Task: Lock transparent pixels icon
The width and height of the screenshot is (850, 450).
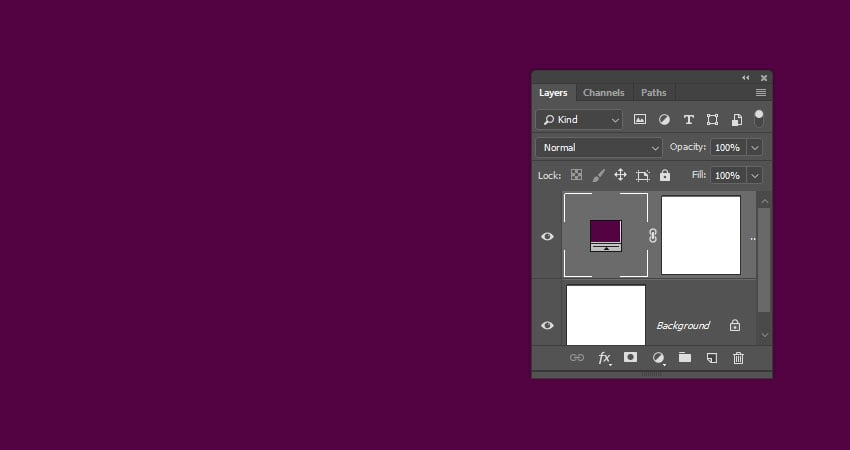Action: (x=576, y=175)
